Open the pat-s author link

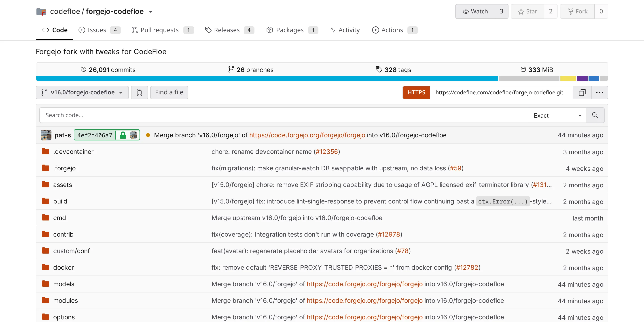tap(63, 135)
